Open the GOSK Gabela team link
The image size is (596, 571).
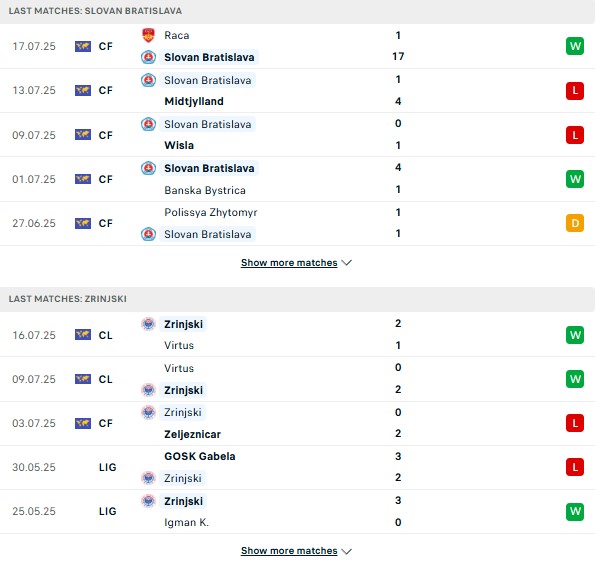click(200, 456)
